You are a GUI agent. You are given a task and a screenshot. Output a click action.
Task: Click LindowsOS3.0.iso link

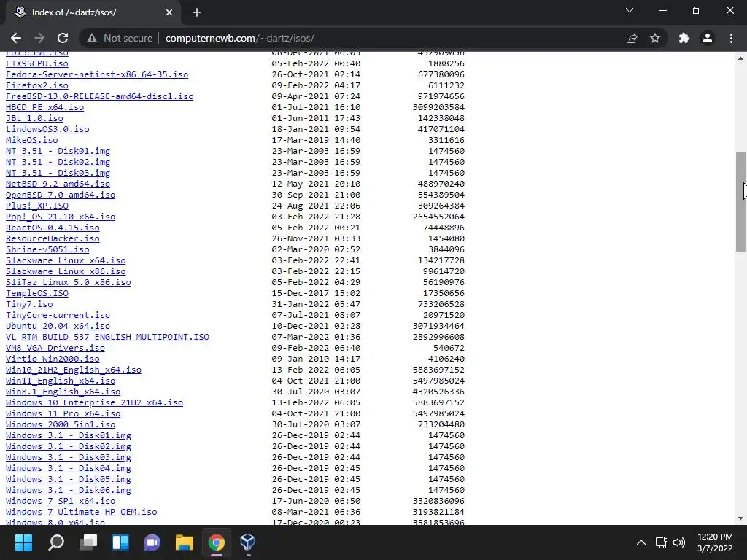pos(47,129)
